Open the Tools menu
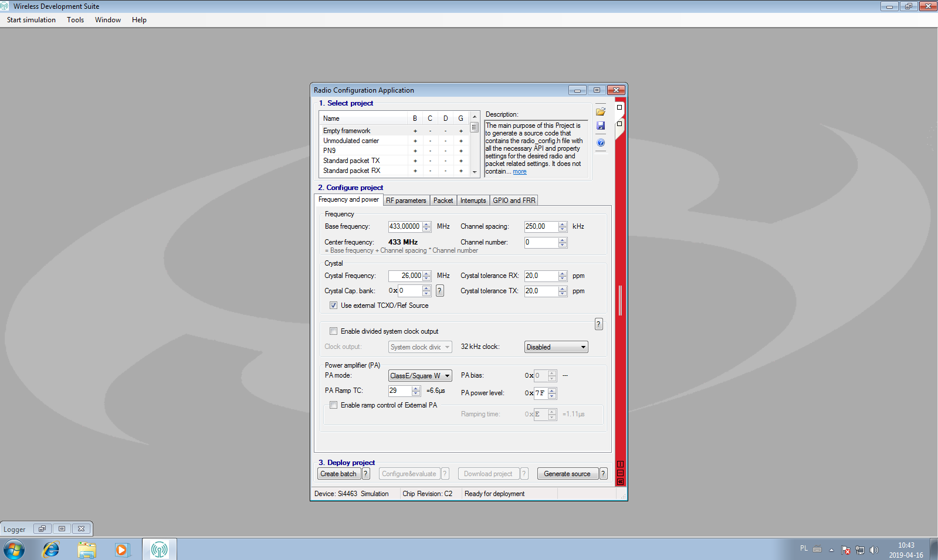938x560 pixels. 75,19
